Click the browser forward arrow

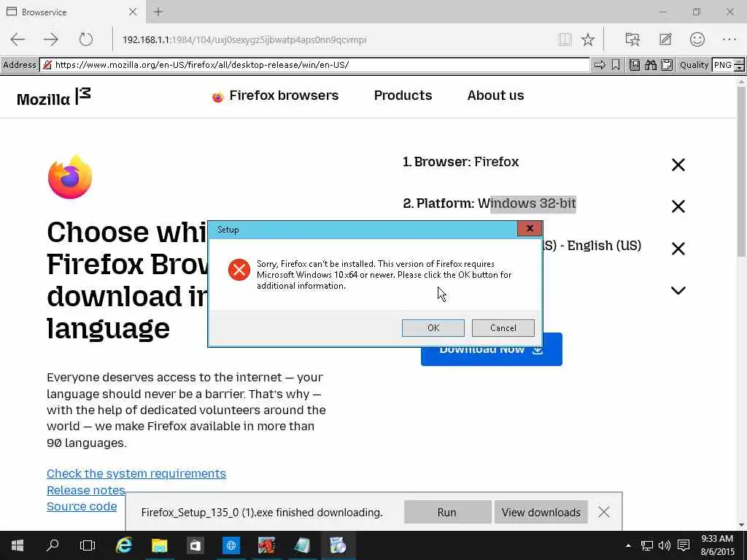point(50,39)
